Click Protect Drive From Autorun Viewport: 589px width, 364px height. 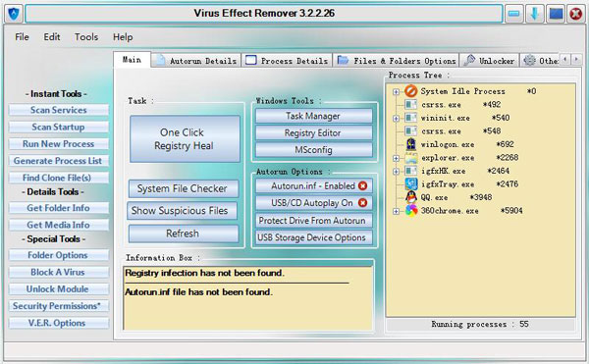coord(314,221)
